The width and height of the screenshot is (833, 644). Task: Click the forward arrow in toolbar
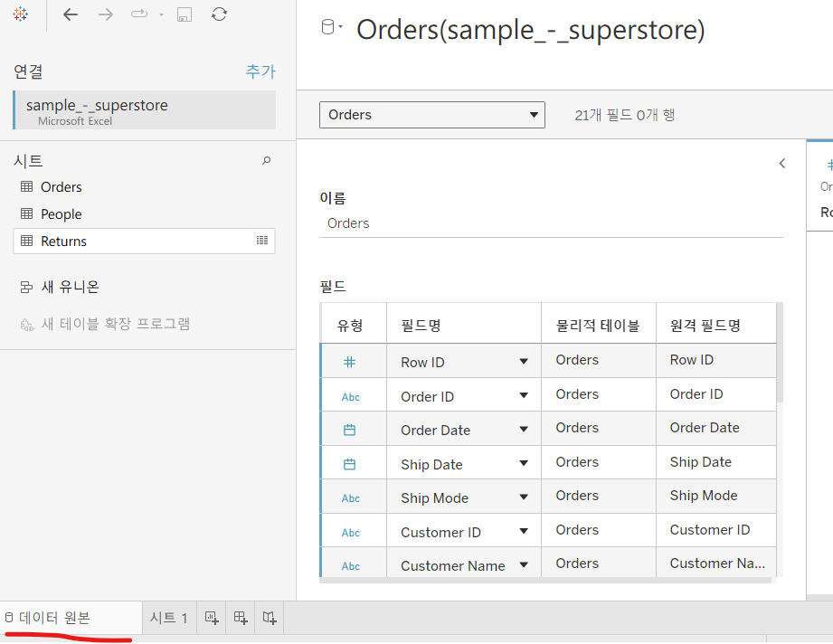(x=106, y=14)
